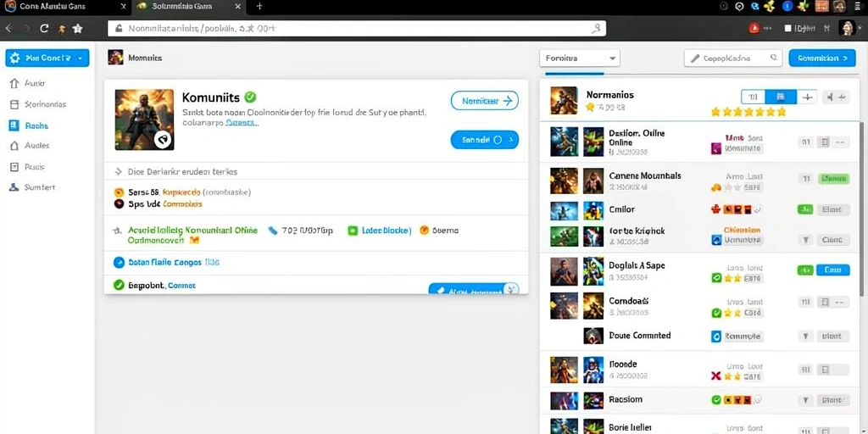
Task: Click the green check icon in the Comdoas row
Action: (x=715, y=313)
